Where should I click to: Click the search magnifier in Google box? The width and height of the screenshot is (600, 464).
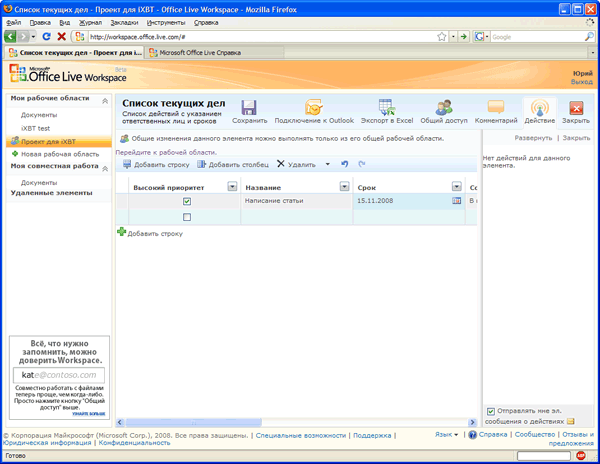[x=589, y=37]
